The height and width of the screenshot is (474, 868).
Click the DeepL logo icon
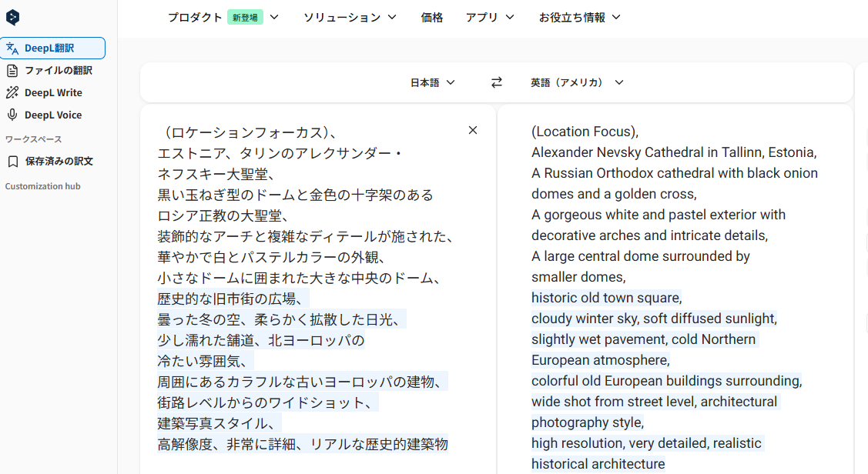(12, 18)
